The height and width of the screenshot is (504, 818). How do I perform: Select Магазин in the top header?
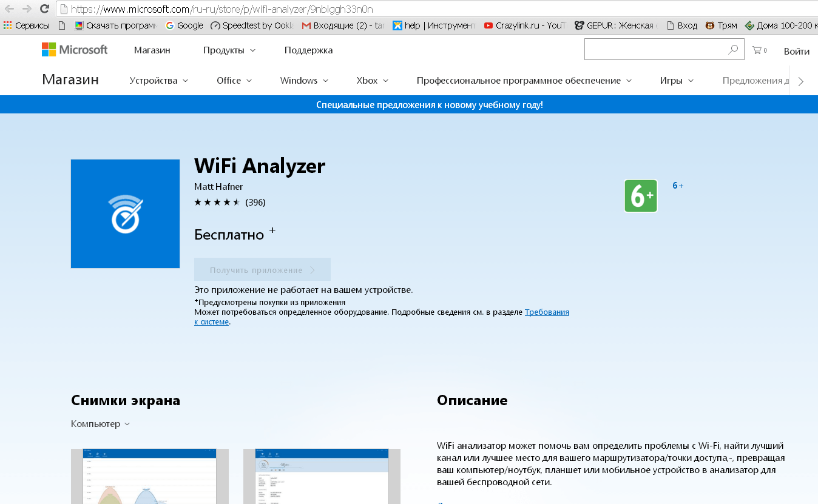pyautogui.click(x=152, y=50)
